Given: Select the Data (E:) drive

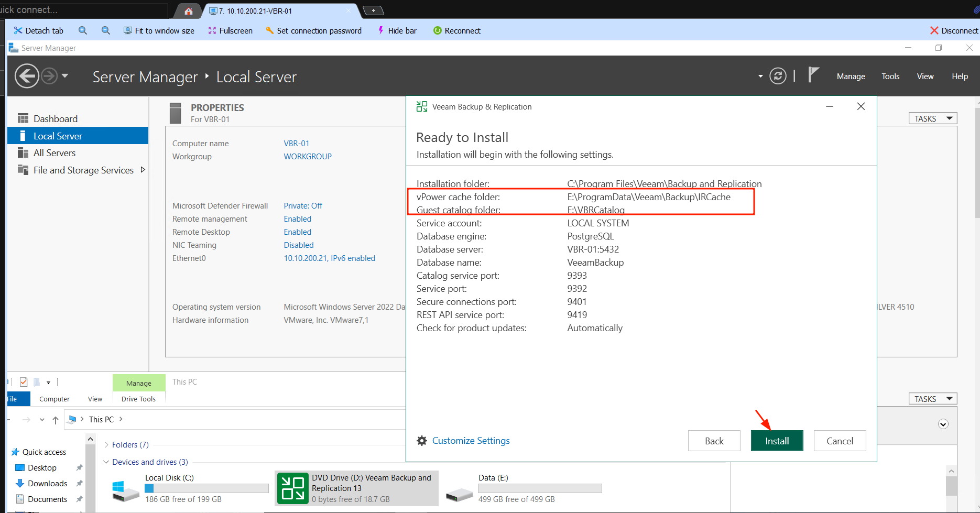Looking at the screenshot, I should point(524,488).
